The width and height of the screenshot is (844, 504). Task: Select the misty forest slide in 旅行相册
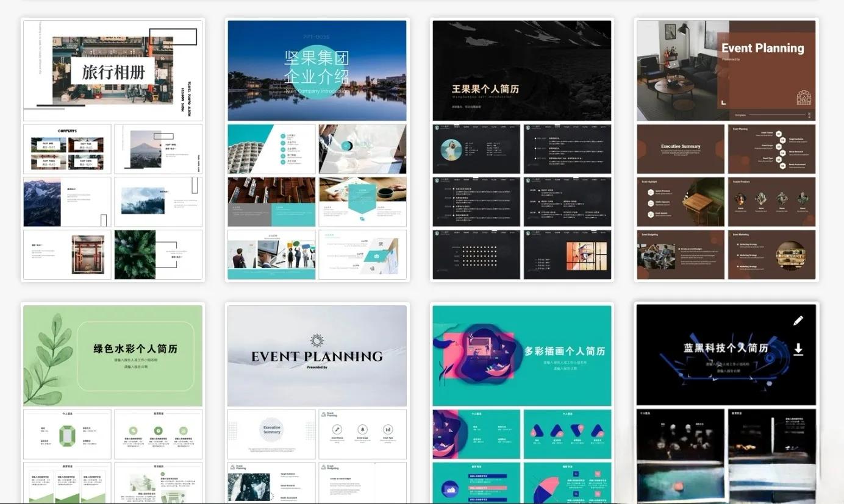pos(159,202)
